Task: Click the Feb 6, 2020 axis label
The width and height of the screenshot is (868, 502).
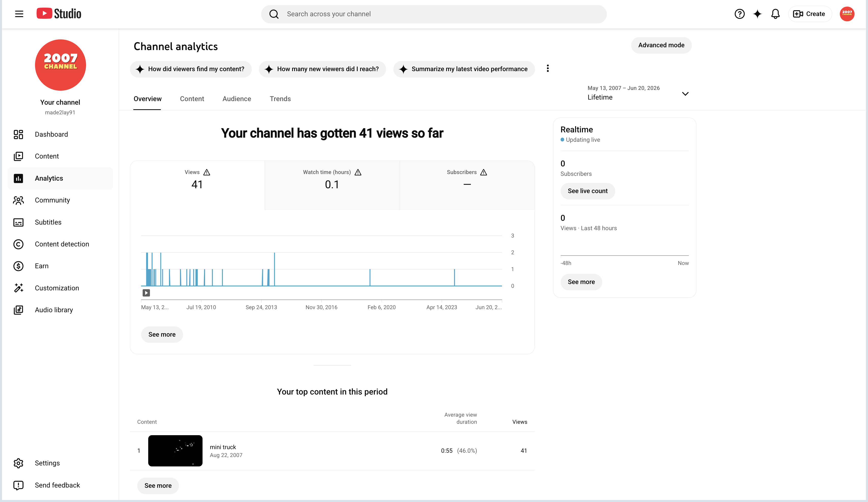Action: pyautogui.click(x=381, y=307)
